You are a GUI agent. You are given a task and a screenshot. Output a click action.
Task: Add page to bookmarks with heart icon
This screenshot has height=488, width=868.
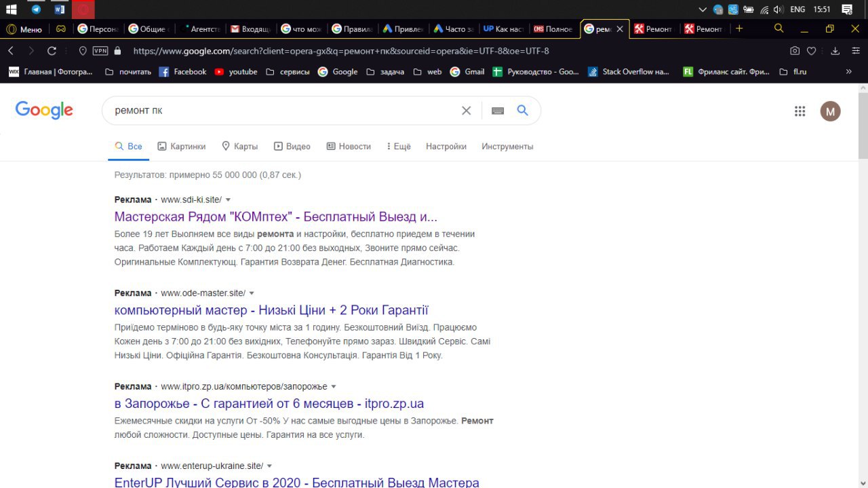click(811, 51)
